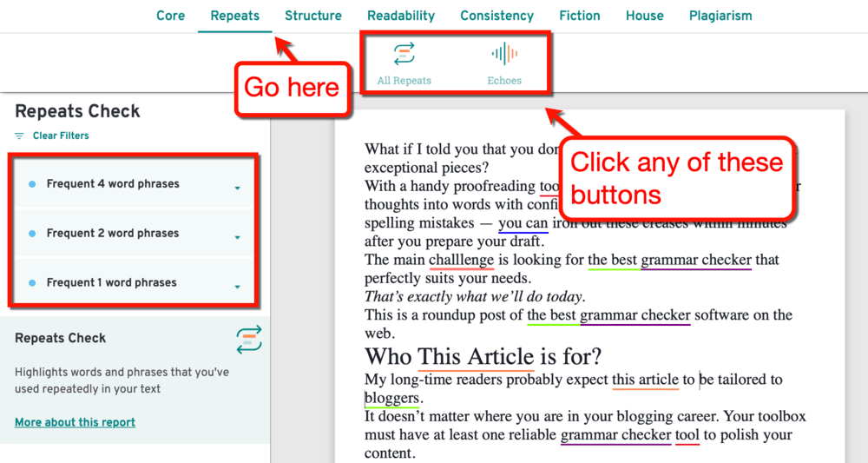The width and height of the screenshot is (868, 463).
Task: Toggle blue dot beside Frequent 1 word phrases
Action: pos(32,283)
